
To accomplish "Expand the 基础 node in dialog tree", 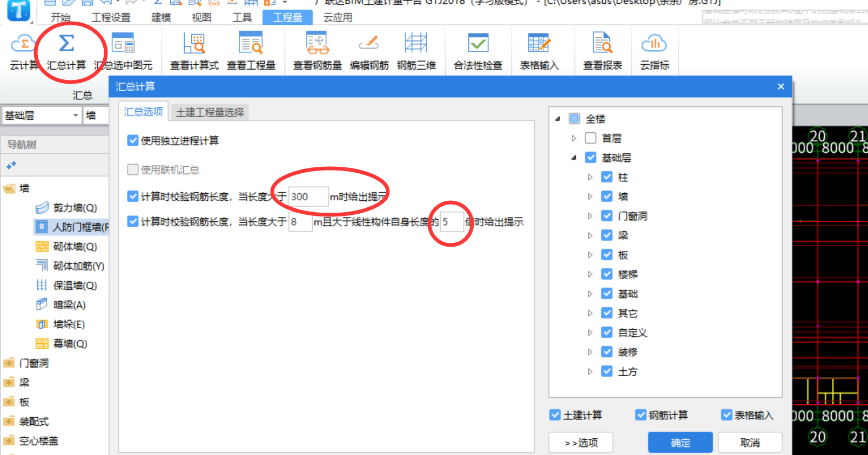I will click(590, 294).
